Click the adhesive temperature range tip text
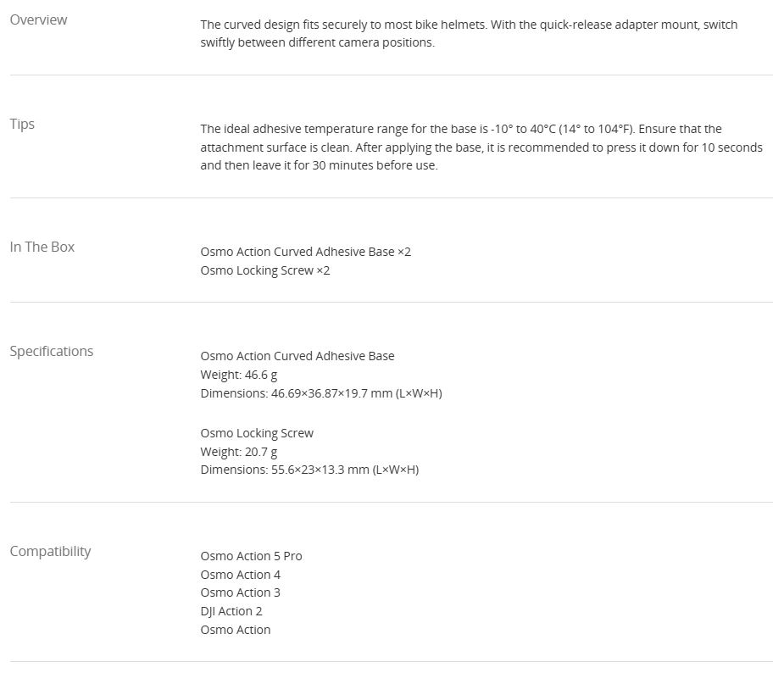Viewport: 784px width, 673px height. tap(481, 147)
